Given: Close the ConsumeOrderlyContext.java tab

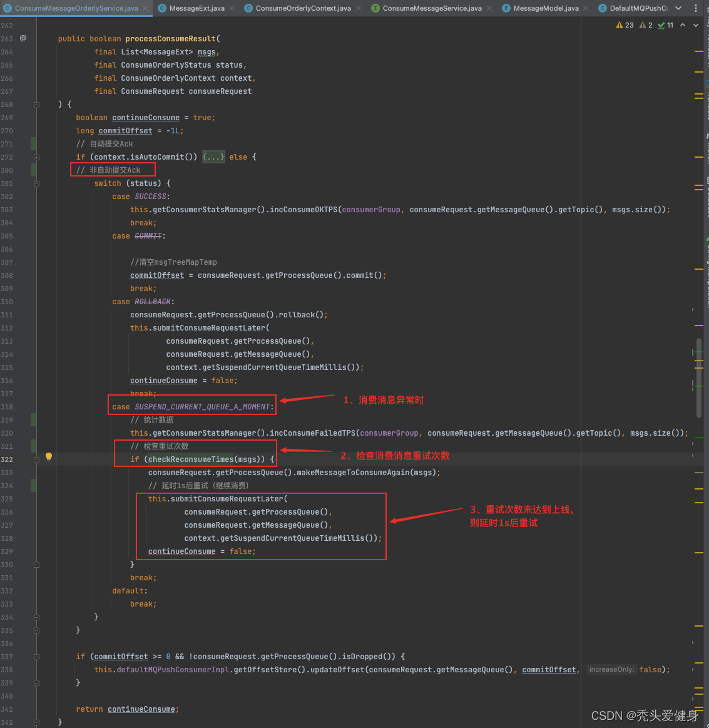Looking at the screenshot, I should pos(359,8).
